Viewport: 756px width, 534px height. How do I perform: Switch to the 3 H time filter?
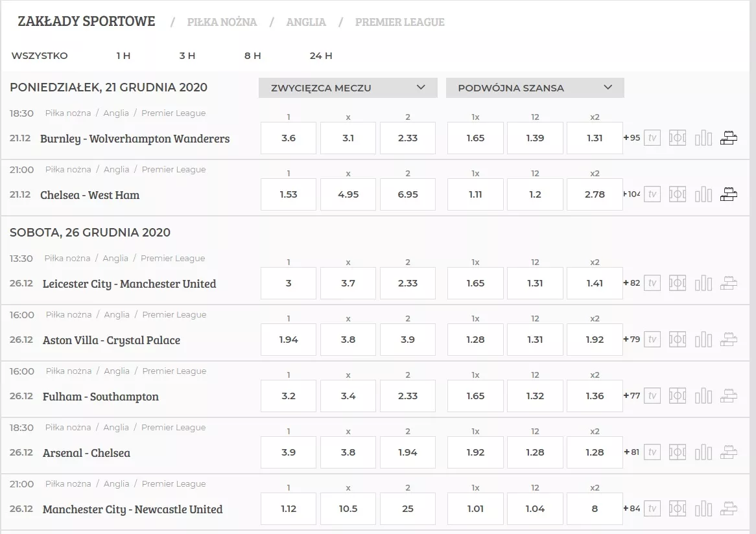(187, 56)
